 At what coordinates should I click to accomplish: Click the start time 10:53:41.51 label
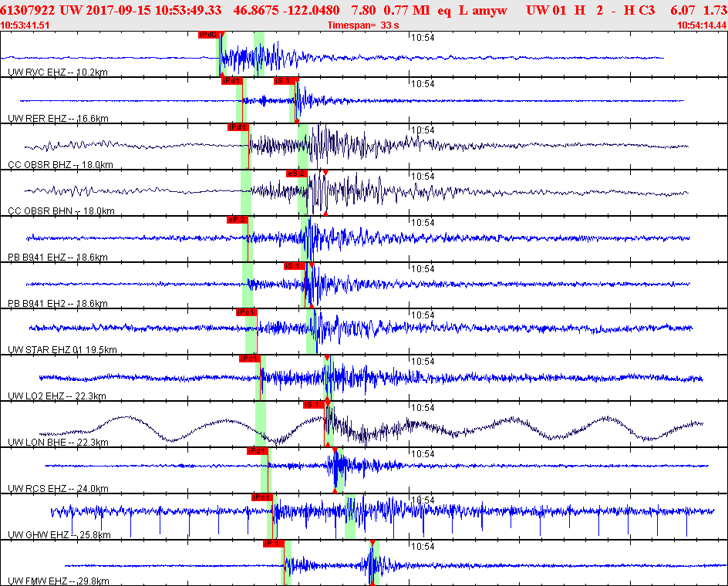26,25
